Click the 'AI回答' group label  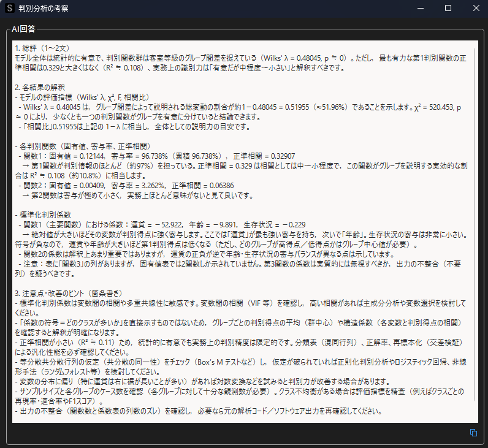23,29
